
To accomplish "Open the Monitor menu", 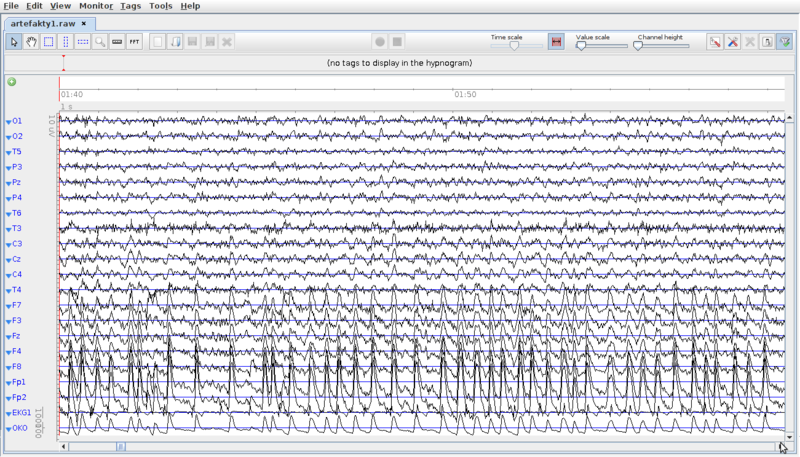I will tap(96, 6).
